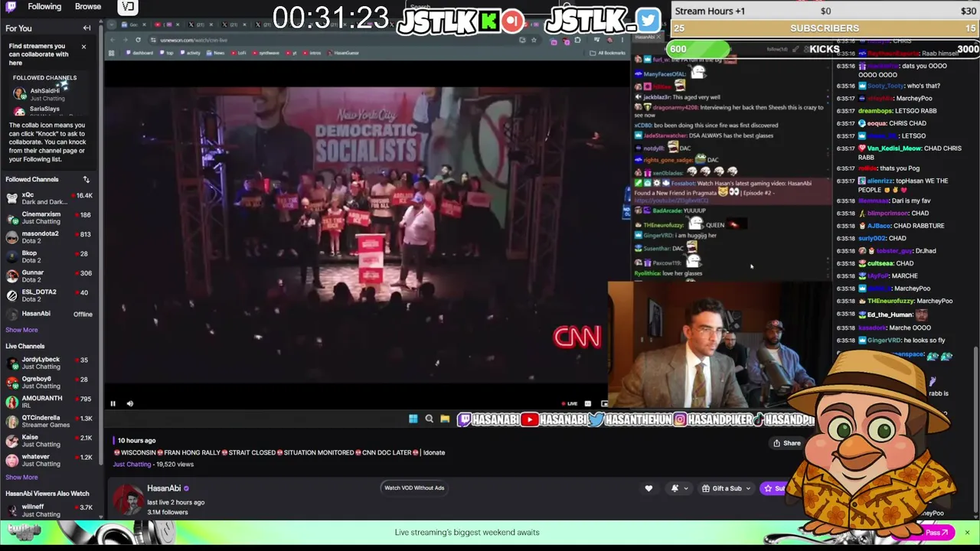Open HasanAbi profile avatar below video
980x551 pixels.
coord(128,500)
